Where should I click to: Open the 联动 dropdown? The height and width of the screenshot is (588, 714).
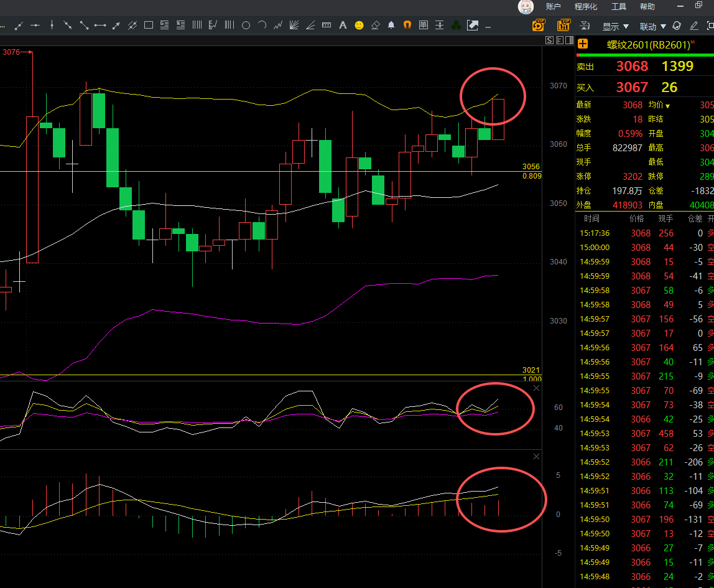652,26
